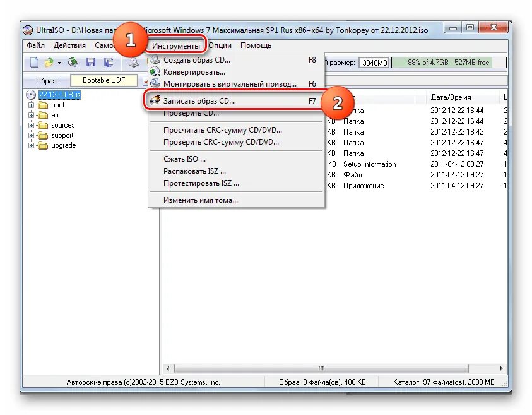Select the efi folder in the tree
Image resolution: width=532 pixels, height=415 pixels.
[55, 115]
